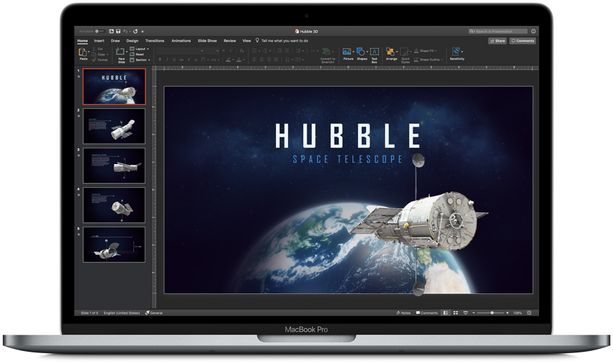The image size is (613, 364).
Task: Toggle the Notes pane in status bar
Action: [x=404, y=313]
